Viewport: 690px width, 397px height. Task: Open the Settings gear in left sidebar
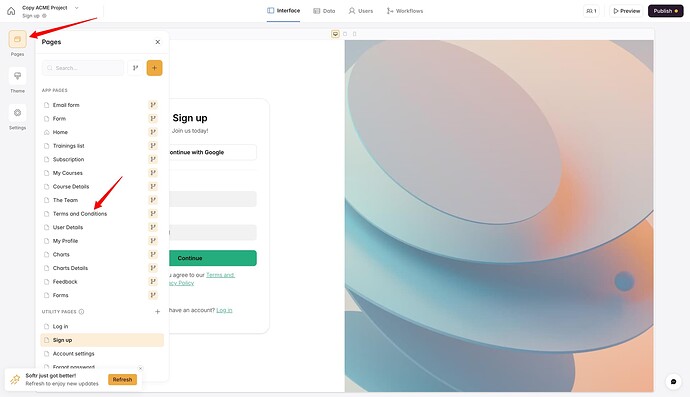(17, 113)
